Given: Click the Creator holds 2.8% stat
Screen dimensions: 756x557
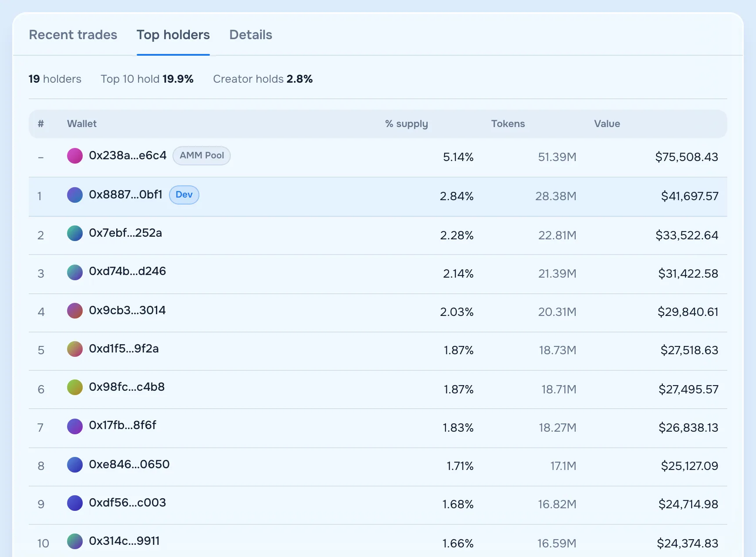Looking at the screenshot, I should coord(263,79).
